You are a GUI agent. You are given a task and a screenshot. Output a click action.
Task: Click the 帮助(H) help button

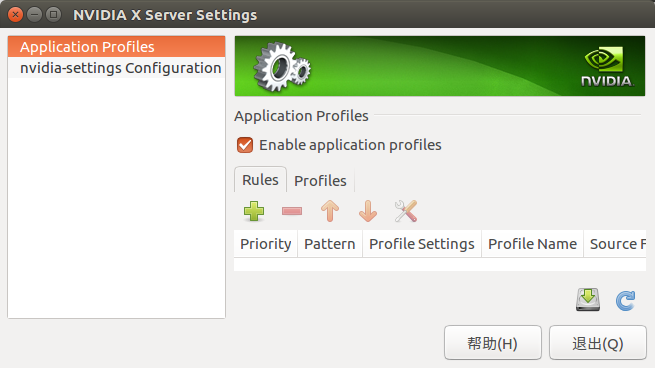[493, 343]
